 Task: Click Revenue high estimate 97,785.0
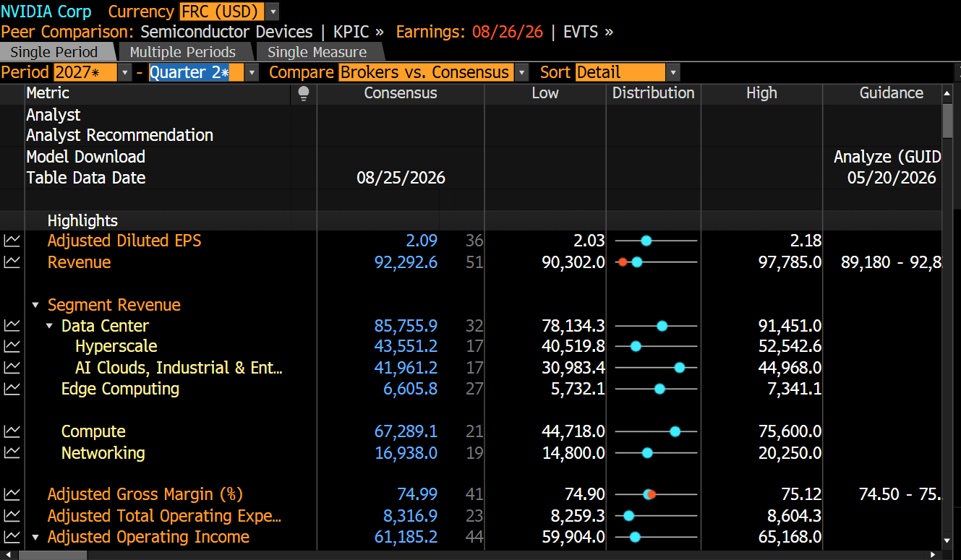click(x=790, y=262)
